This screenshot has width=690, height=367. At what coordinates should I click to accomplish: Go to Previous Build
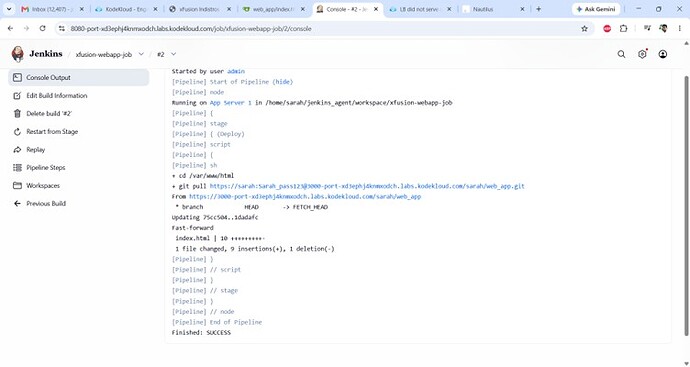(x=46, y=204)
